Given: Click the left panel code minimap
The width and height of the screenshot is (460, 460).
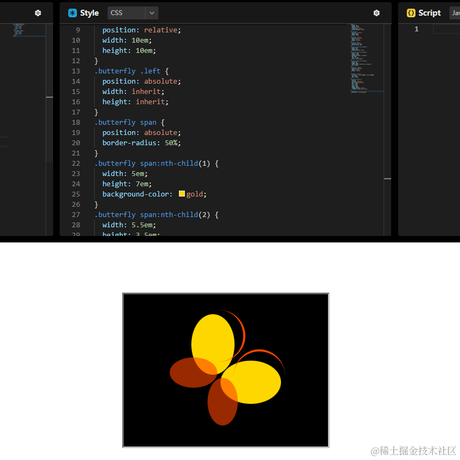Looking at the screenshot, I should click(29, 30).
